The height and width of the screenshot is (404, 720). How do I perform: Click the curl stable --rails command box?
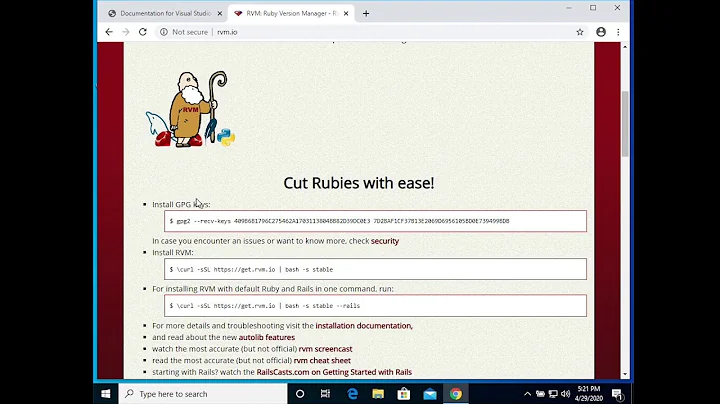(x=375, y=306)
